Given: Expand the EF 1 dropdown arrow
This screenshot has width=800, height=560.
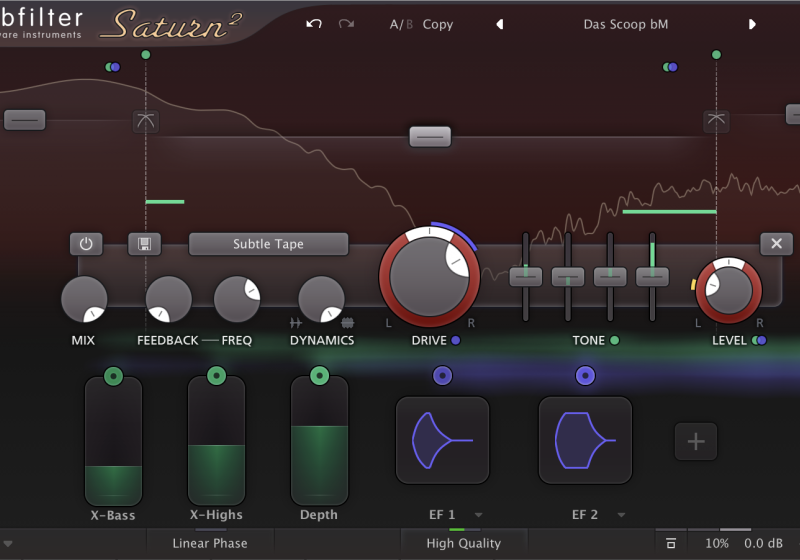Looking at the screenshot, I should coord(479,515).
